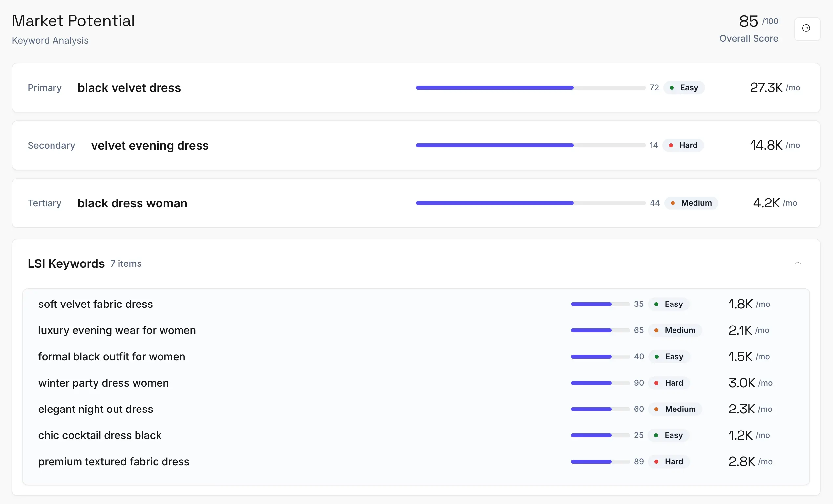
Task: Click the luxury evening wear for women row
Action: (x=117, y=330)
